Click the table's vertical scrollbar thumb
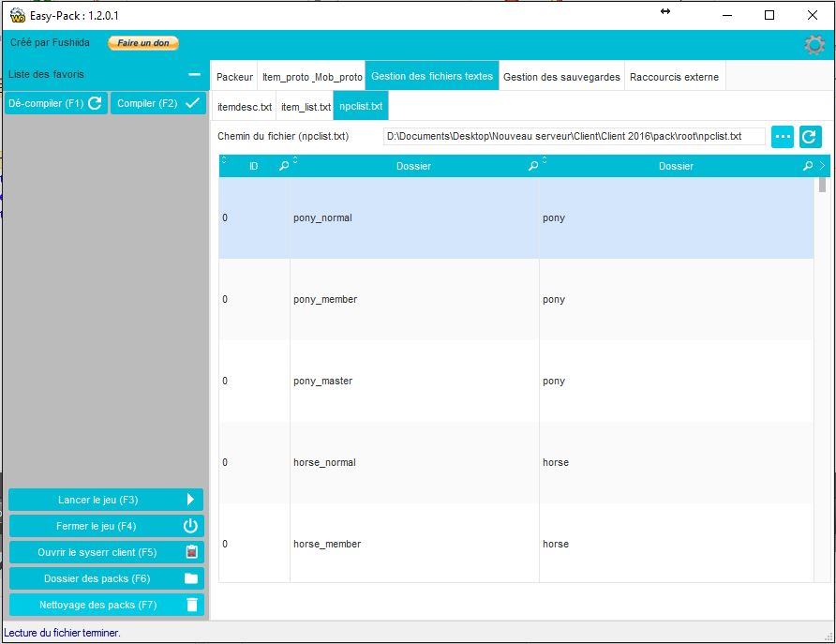Viewport: 836px width, 644px height. click(x=822, y=185)
